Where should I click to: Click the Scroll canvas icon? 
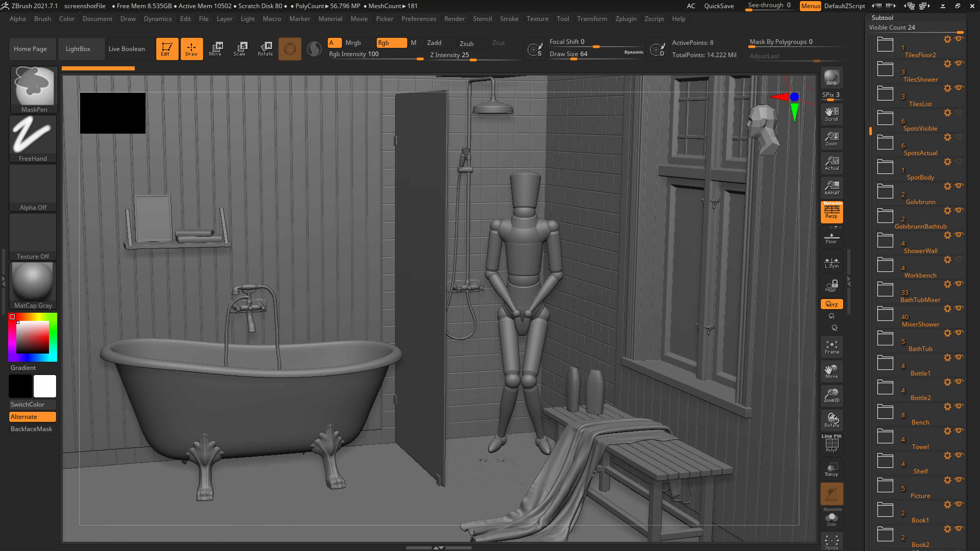pos(832,114)
